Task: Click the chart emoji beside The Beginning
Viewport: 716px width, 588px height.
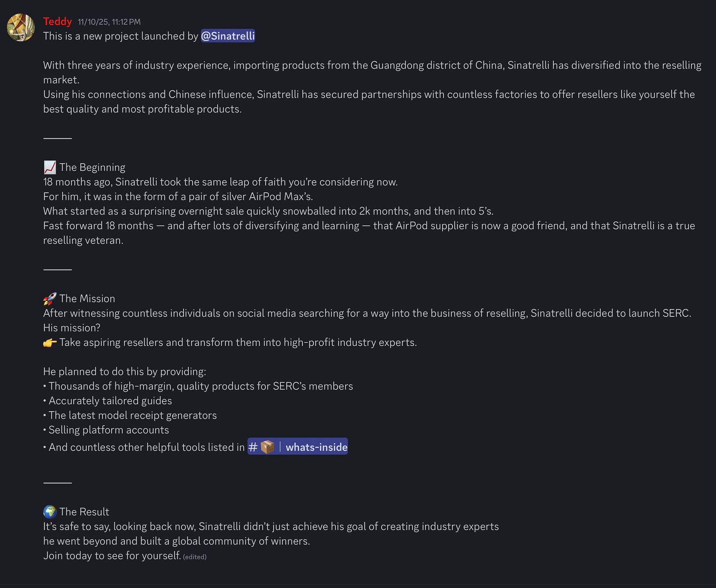Action: click(50, 167)
